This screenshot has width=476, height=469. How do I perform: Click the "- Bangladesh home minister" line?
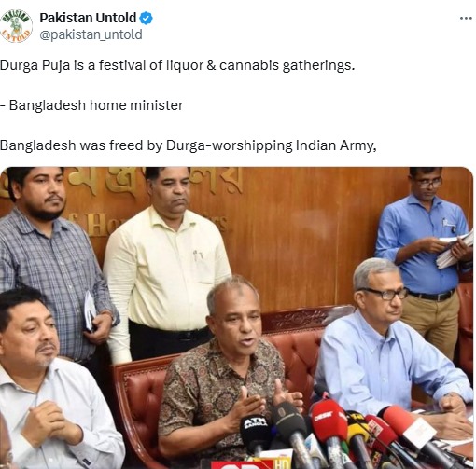[x=91, y=105]
